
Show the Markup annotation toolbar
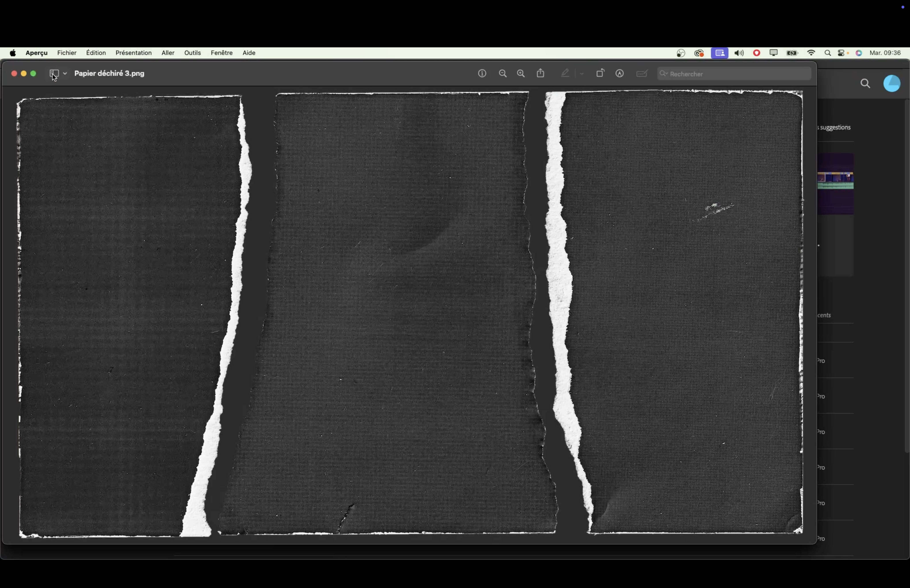coord(620,73)
